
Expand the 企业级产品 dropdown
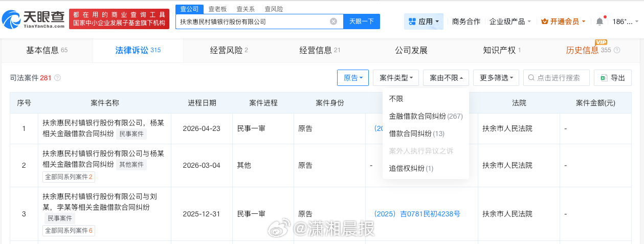[510, 21]
